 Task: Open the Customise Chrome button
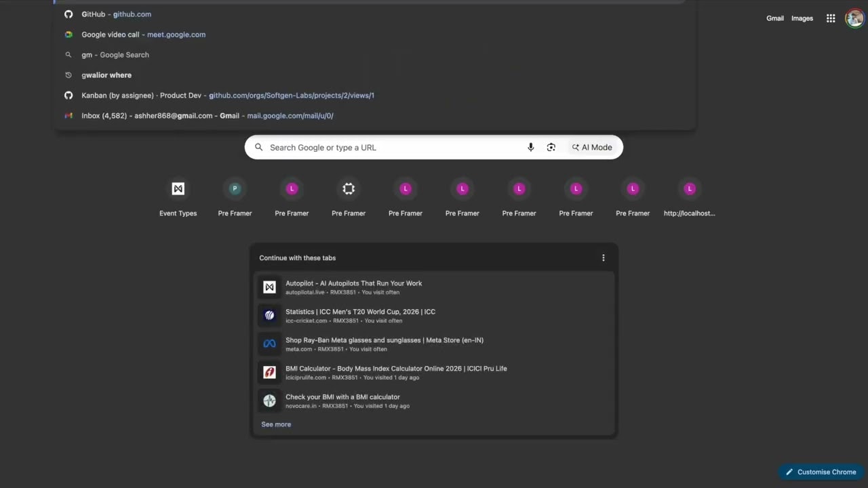pos(821,472)
